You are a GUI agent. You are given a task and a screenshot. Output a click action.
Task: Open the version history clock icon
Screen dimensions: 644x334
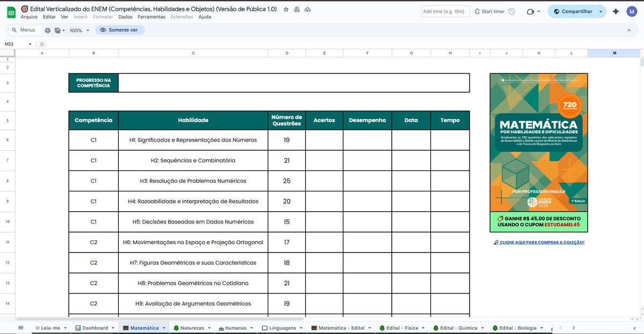(x=511, y=11)
